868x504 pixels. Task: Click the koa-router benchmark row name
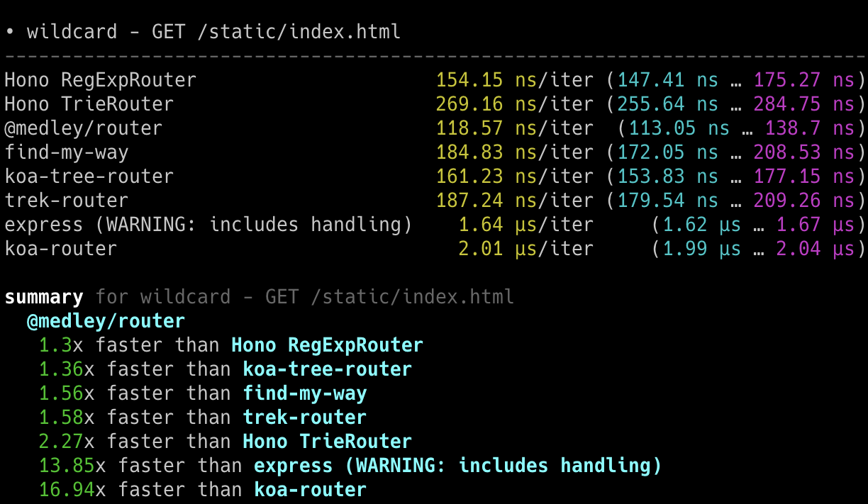click(61, 249)
